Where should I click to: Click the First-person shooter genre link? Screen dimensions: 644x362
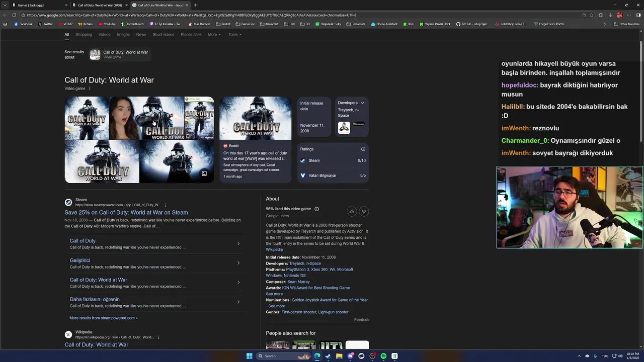click(299, 312)
